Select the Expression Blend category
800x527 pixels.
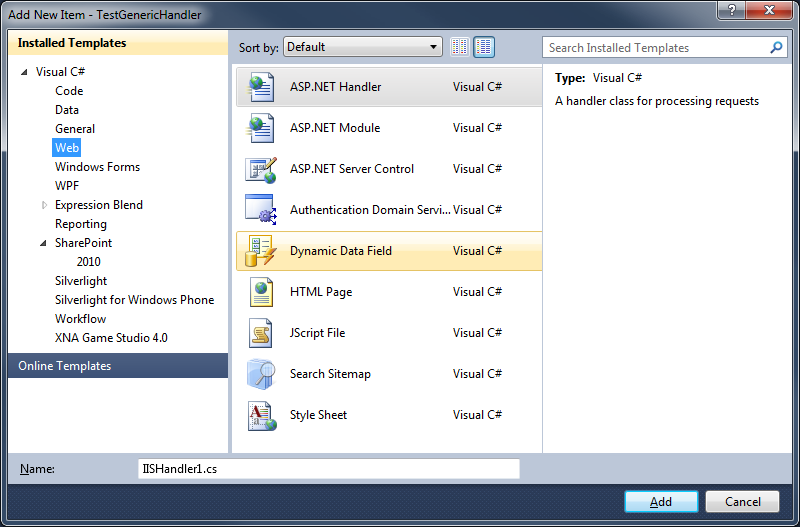[99, 205]
